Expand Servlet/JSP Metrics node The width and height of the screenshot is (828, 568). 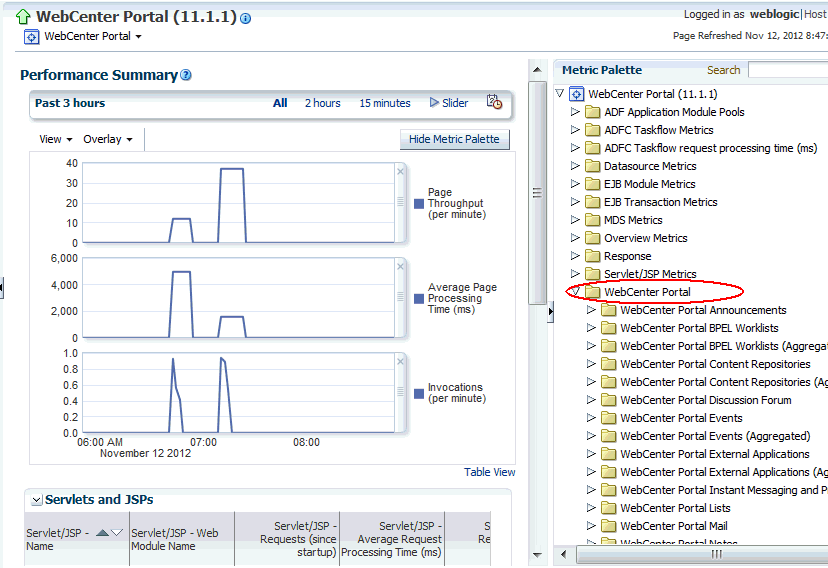575,273
